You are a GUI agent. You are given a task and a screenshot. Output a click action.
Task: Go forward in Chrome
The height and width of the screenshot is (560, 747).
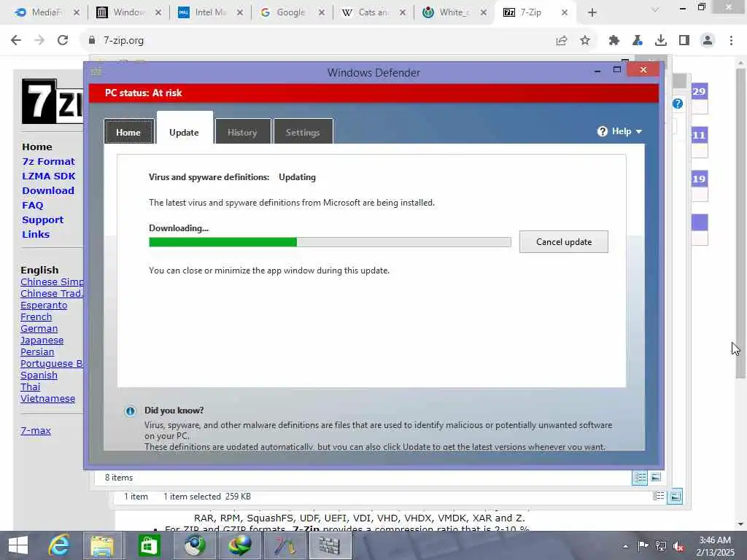39,41
